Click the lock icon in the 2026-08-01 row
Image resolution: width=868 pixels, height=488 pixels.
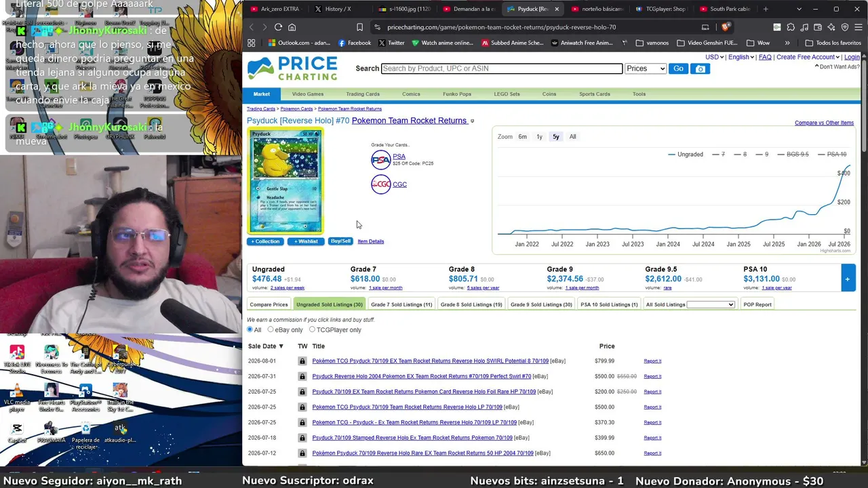302,361
